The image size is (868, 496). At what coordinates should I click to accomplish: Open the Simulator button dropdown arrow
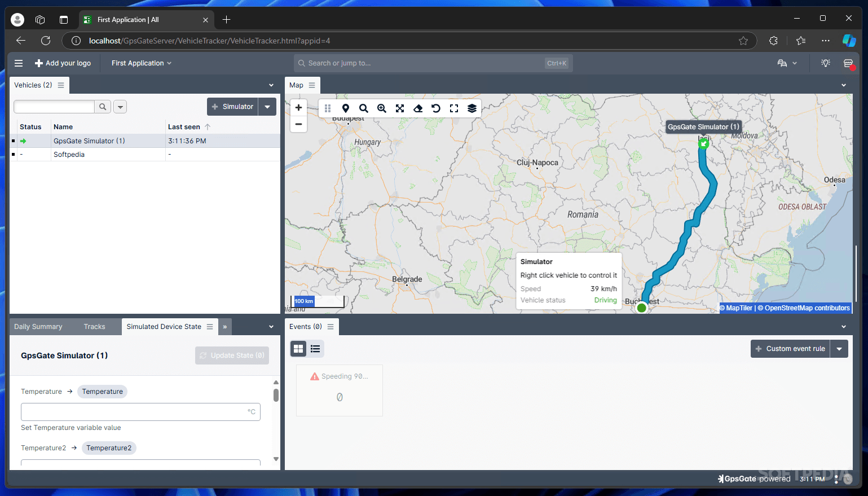pos(267,107)
